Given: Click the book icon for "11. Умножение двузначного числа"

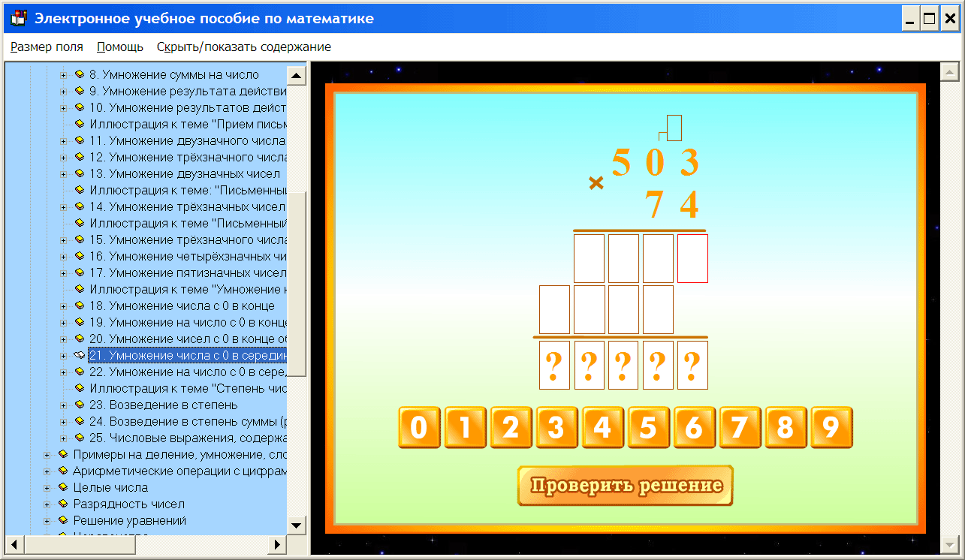Looking at the screenshot, I should [x=80, y=140].
